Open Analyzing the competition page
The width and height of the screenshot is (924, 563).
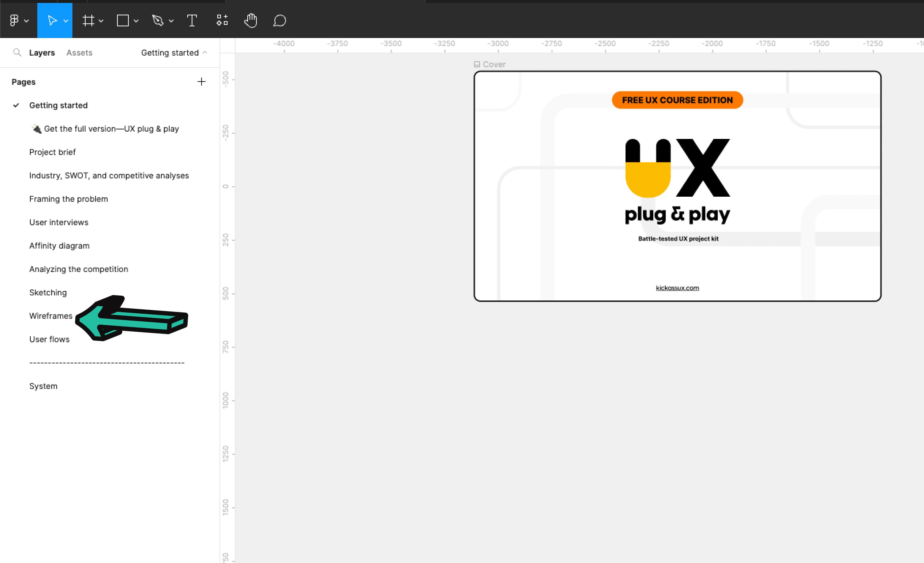79,269
